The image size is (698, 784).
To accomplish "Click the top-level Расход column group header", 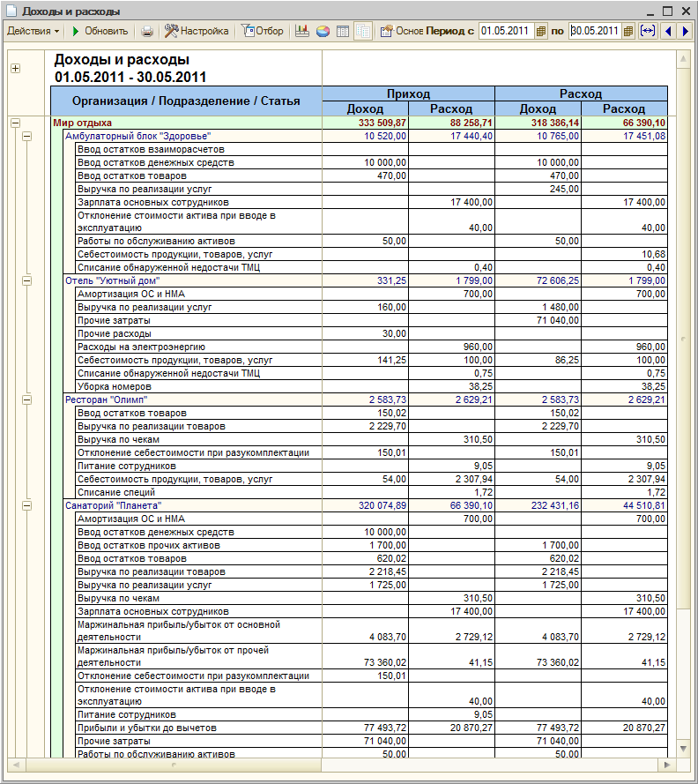I will point(581,93).
